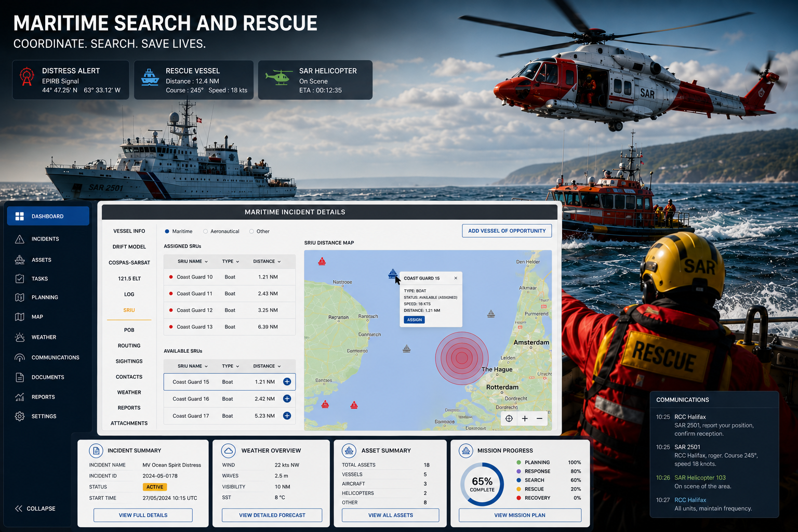798x532 pixels.
Task: Click the red distress radar circle on map
Action: [461, 358]
